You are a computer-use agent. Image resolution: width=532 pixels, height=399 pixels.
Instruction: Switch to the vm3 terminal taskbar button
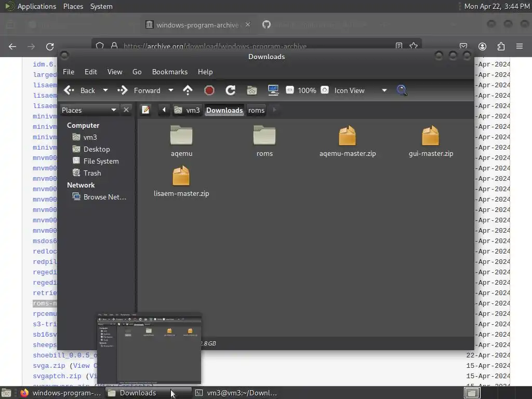[x=236, y=393]
